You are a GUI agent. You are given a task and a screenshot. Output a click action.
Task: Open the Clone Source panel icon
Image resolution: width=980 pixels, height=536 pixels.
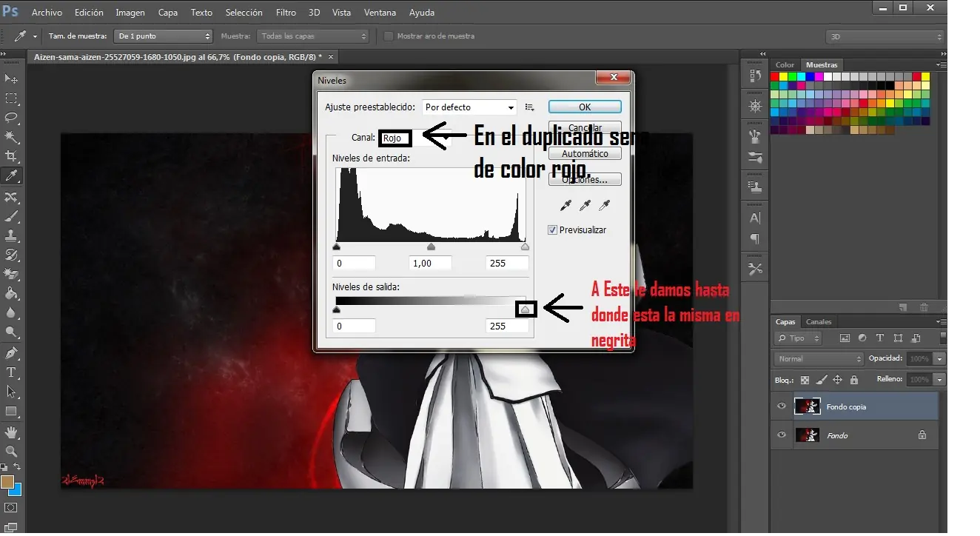click(x=755, y=187)
